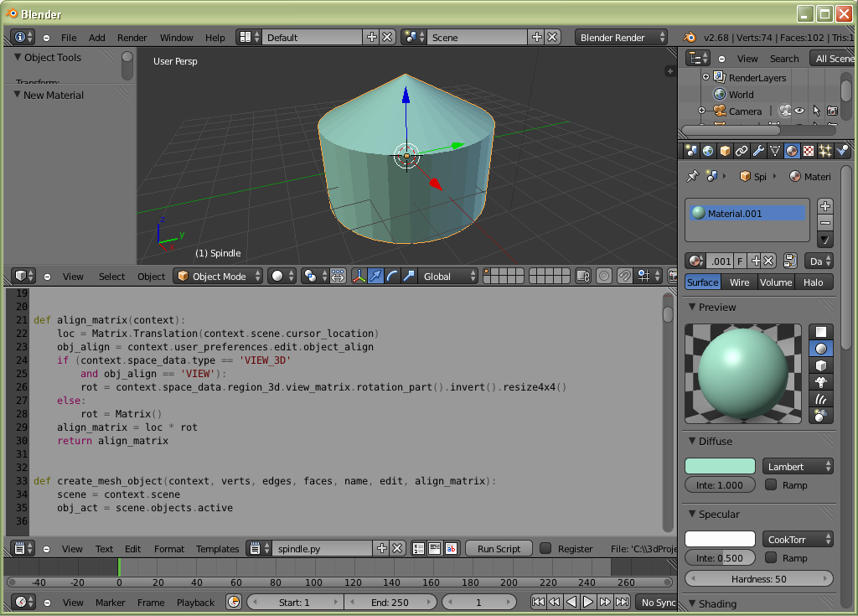Image resolution: width=858 pixels, height=616 pixels.
Task: Adjust the Hardness 50 slider
Action: (x=759, y=579)
